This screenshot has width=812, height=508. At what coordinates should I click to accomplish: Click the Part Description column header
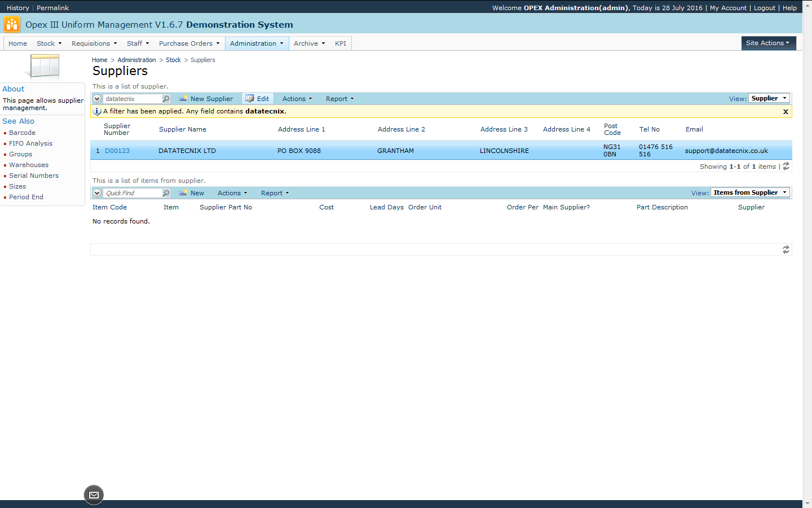tap(662, 207)
